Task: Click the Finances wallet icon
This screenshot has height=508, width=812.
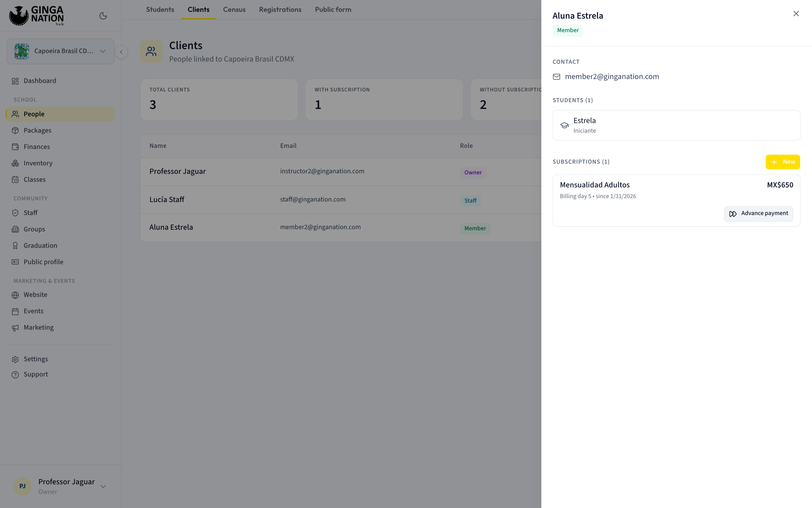Action: pyautogui.click(x=15, y=147)
